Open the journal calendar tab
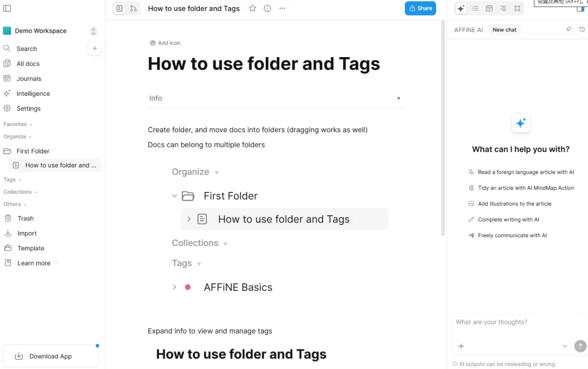Screen dimensions: 588x369 pyautogui.click(x=489, y=8)
